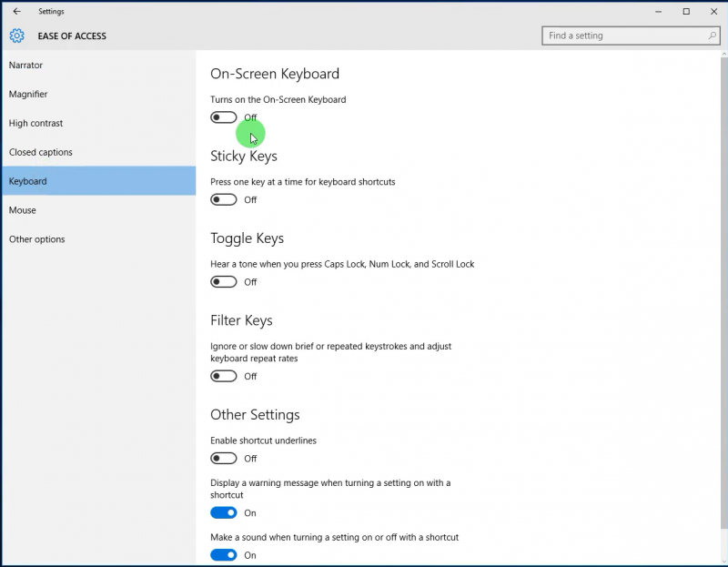Open the Narrator settings page
This screenshot has height=567, width=728.
click(x=26, y=66)
